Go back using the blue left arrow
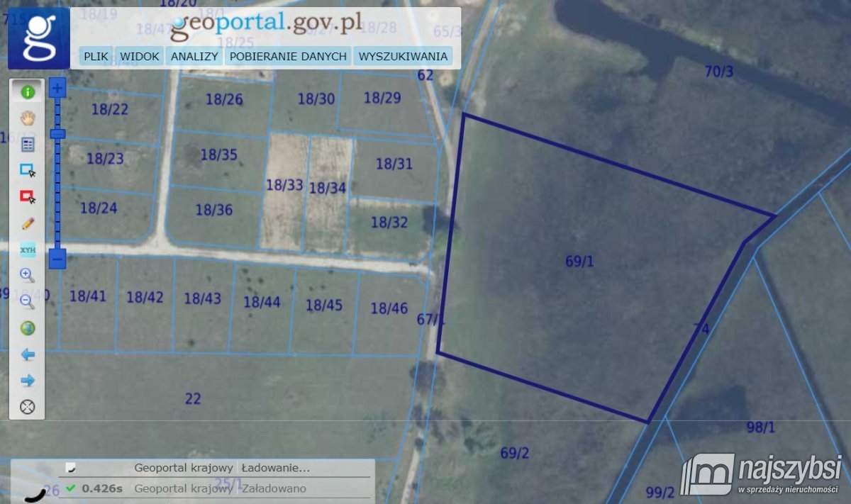Image resolution: width=851 pixels, height=504 pixels. (27, 354)
